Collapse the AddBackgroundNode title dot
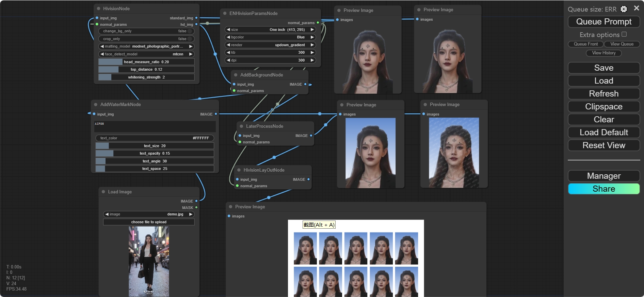Viewport: 644px width, 297px height. [x=236, y=75]
